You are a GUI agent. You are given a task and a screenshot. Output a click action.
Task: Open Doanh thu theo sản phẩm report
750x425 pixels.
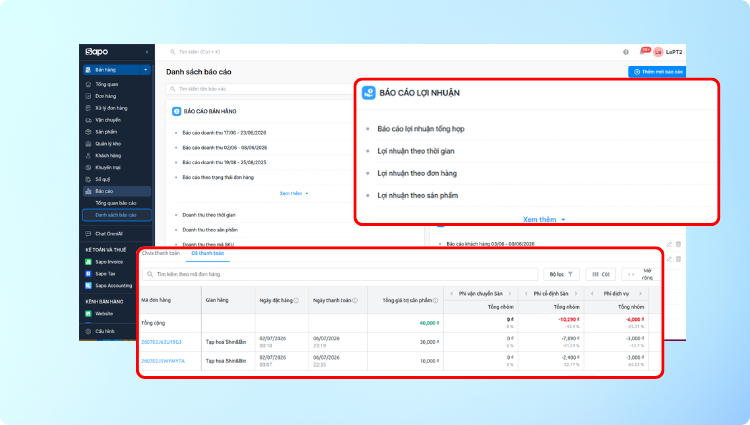(210, 230)
